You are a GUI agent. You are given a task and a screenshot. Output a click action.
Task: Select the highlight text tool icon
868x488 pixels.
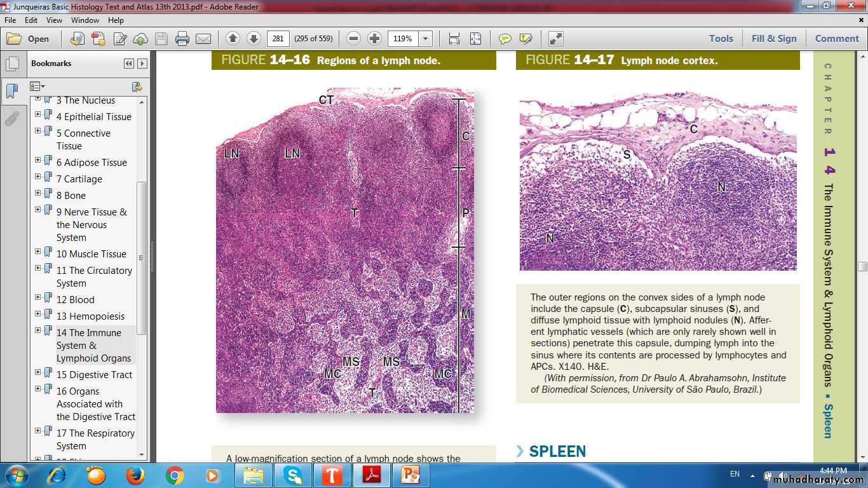(526, 39)
